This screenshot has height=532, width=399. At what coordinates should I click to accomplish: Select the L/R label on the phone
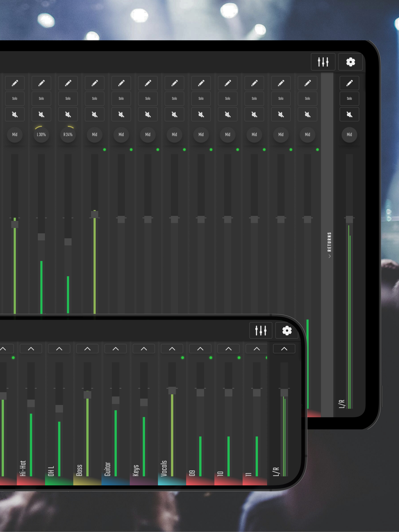pos(276,472)
